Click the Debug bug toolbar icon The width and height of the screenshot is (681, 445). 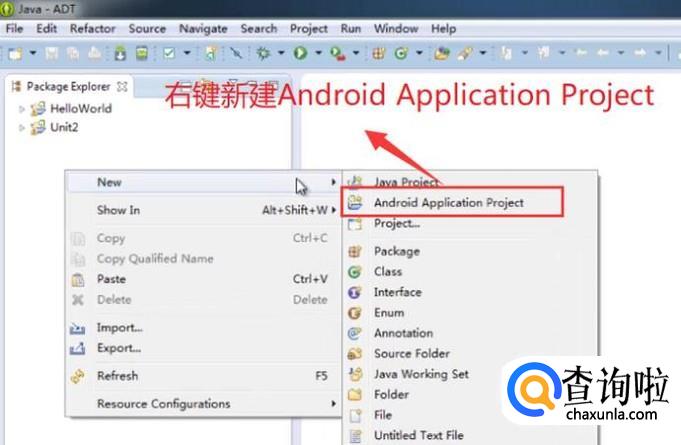[263, 53]
